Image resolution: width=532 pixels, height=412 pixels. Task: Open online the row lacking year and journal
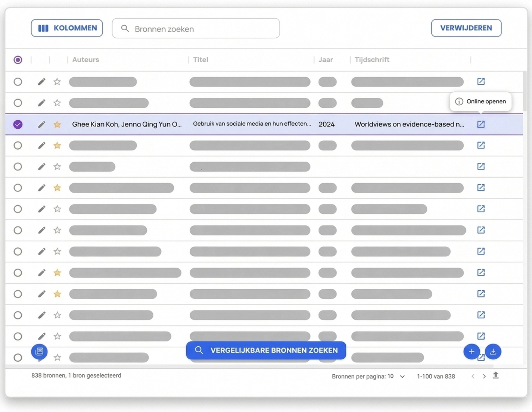click(x=481, y=166)
